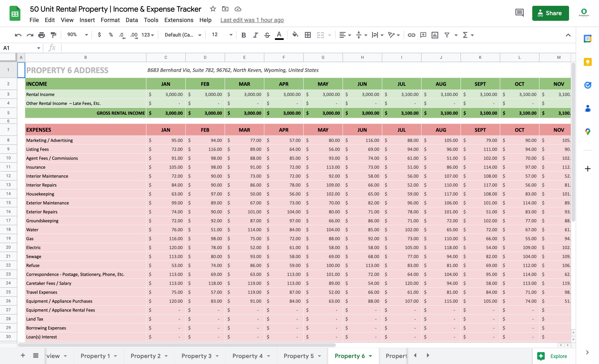The image size is (599, 364).
Task: Open Google Maps side panel
Action: tap(587, 132)
